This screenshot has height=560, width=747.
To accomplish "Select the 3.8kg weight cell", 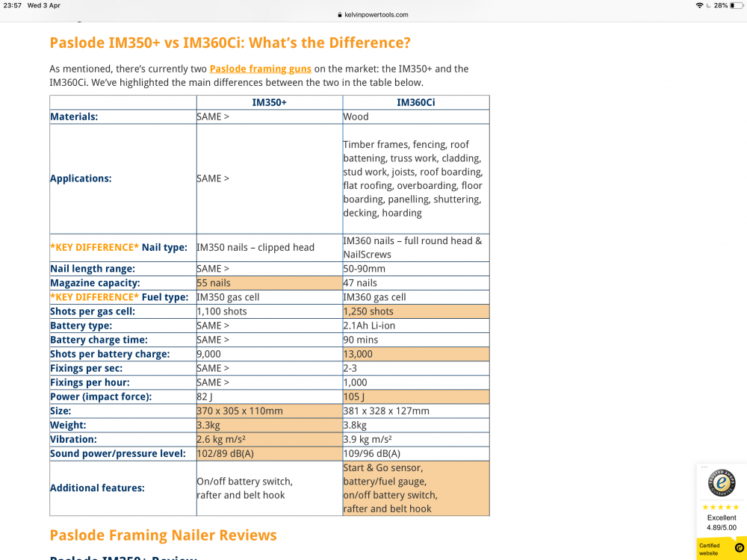I will coord(416,426).
